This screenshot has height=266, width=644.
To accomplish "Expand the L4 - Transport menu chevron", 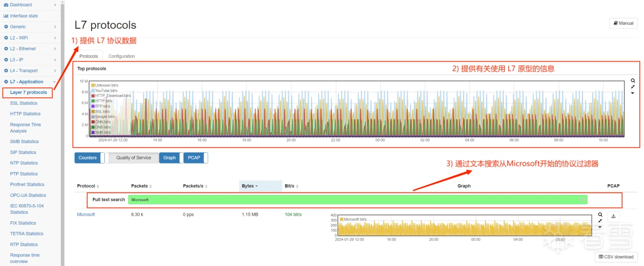I will 55,71.
